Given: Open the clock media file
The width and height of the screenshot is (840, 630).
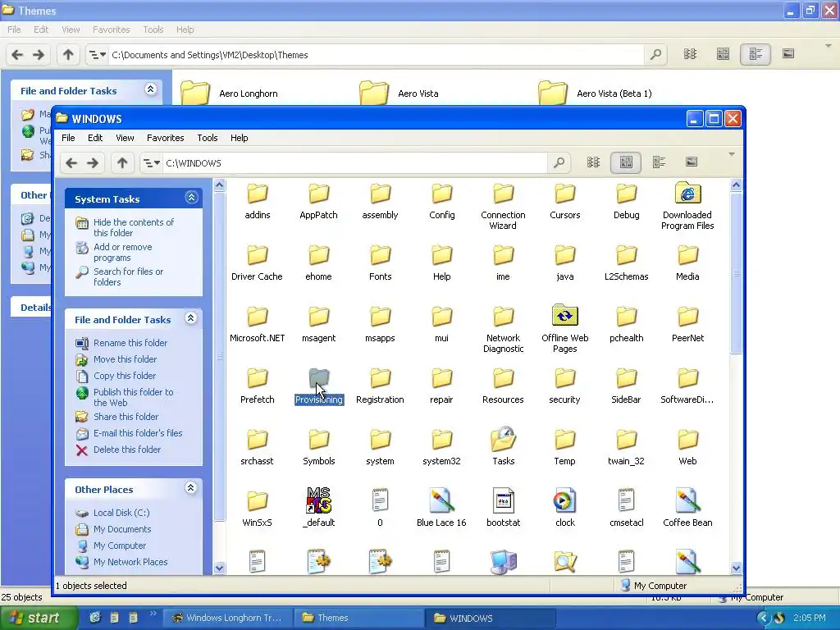Looking at the screenshot, I should (x=564, y=507).
